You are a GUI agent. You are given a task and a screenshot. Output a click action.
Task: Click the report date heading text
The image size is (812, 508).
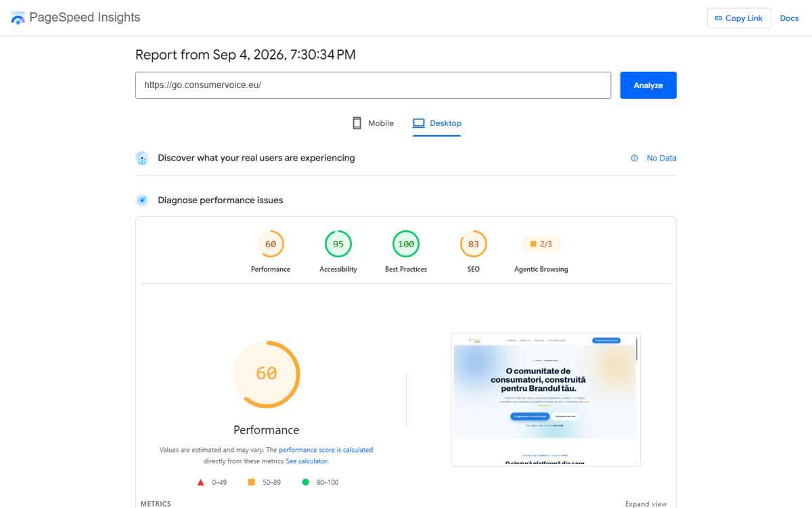point(246,55)
